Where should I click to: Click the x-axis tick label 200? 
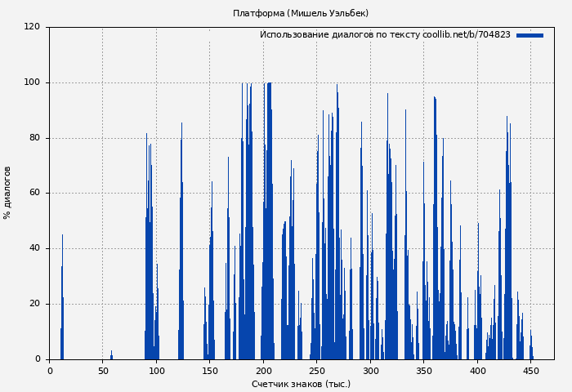pos(263,371)
